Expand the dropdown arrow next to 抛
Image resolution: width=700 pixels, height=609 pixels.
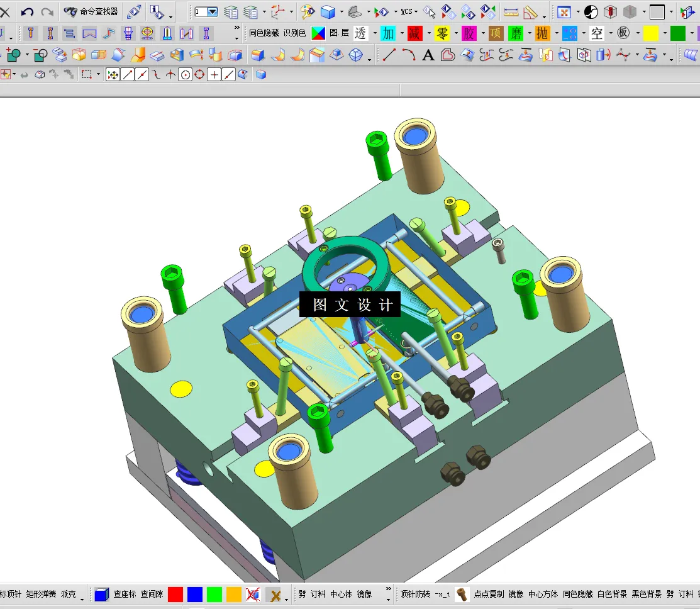coord(556,33)
